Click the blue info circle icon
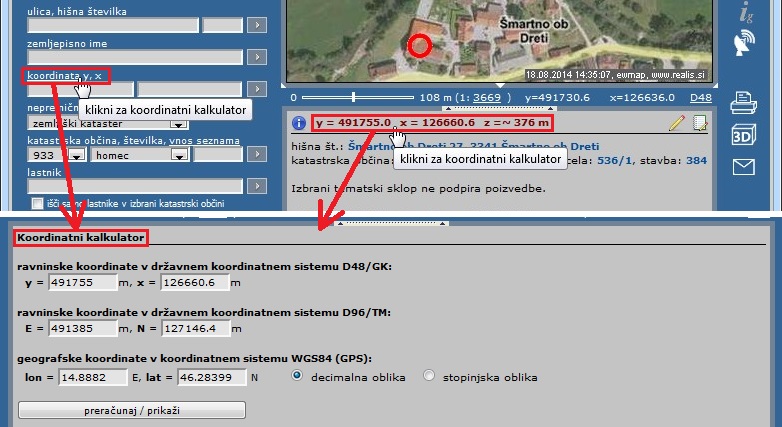The image size is (782, 427). point(299,123)
